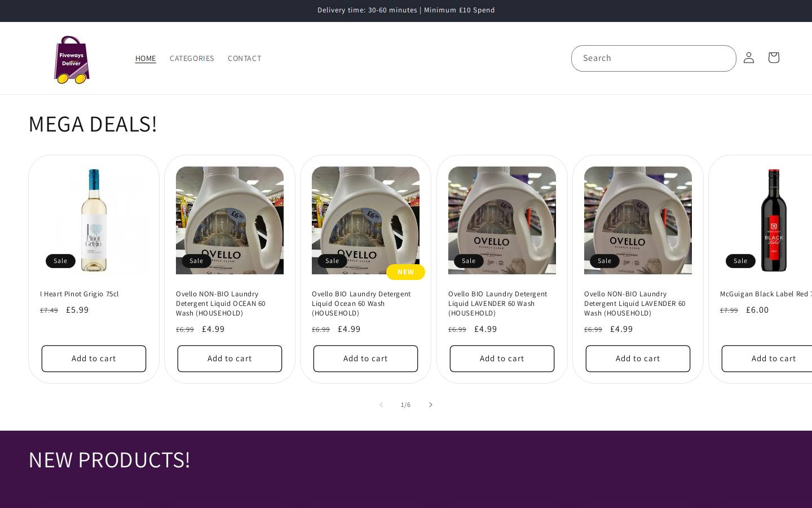Add Ovello BIO Ocean detergent to cart

point(365,358)
